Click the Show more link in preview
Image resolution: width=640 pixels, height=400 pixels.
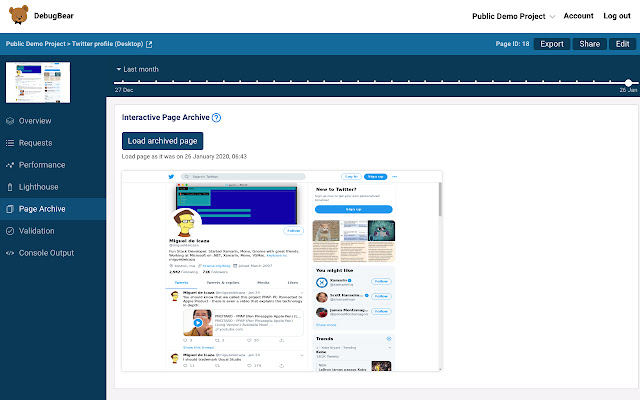pos(326,325)
